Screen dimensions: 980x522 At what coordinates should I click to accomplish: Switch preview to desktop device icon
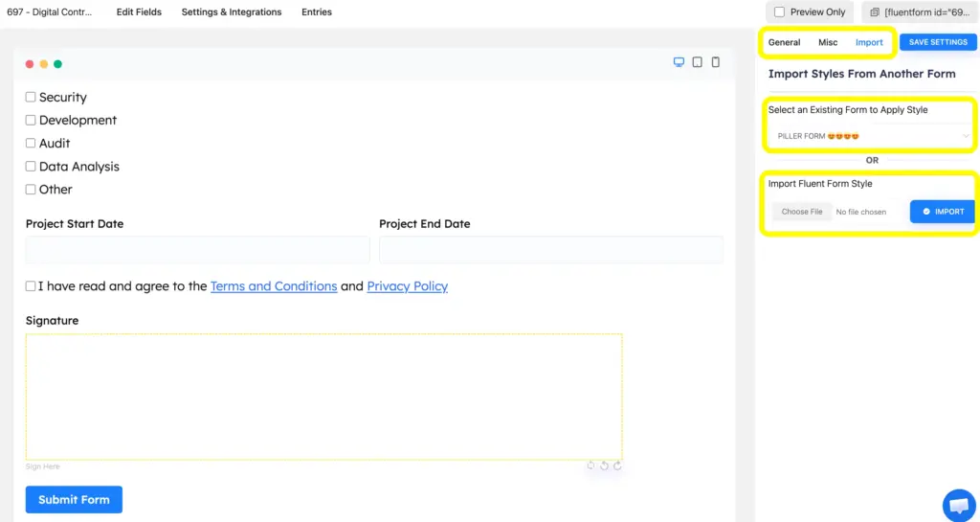point(679,62)
